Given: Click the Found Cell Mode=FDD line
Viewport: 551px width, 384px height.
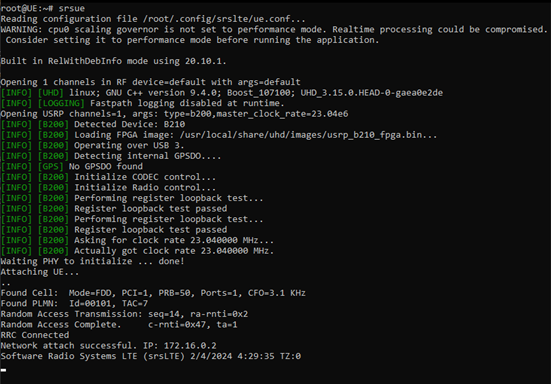Looking at the screenshot, I should 153,293.
